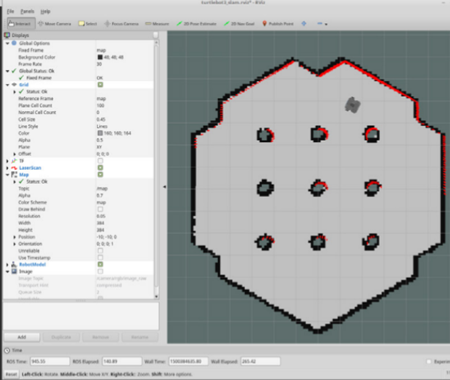Click the Displays panel monitor icon
Screen dimensions: 450x380
pos(7,35)
